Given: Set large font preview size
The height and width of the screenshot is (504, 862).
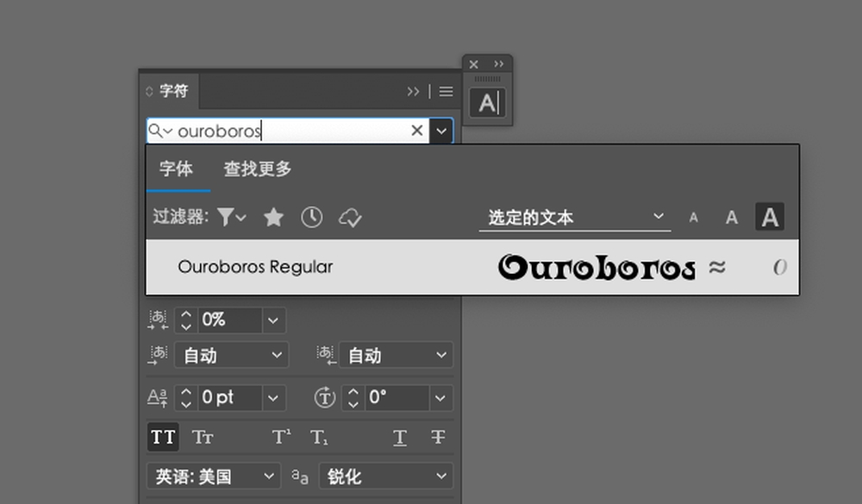Looking at the screenshot, I should 770,216.
